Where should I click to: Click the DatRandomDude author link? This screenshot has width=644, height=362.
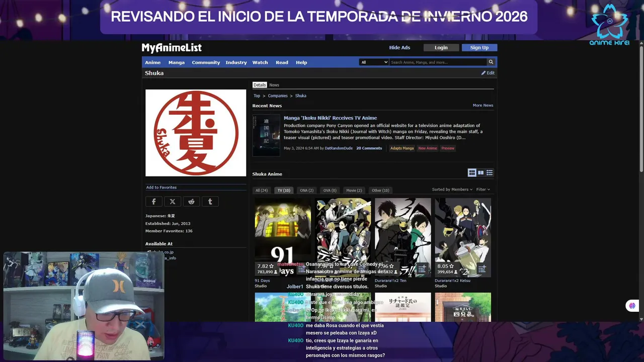tap(339, 148)
